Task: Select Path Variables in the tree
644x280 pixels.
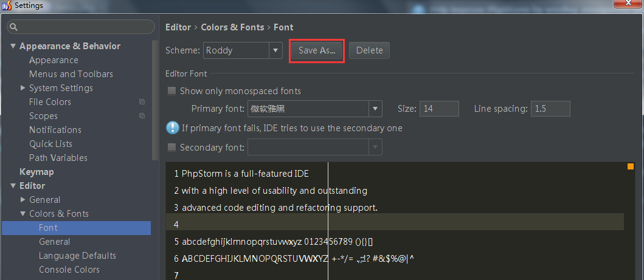Action: (x=58, y=158)
